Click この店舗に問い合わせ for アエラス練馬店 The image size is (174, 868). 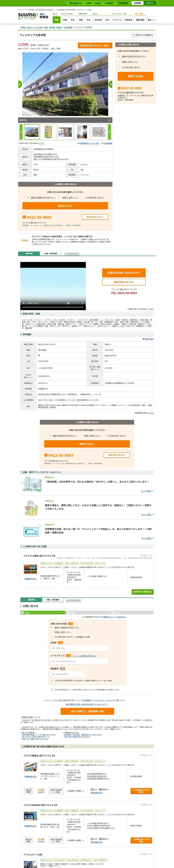(x=141, y=791)
